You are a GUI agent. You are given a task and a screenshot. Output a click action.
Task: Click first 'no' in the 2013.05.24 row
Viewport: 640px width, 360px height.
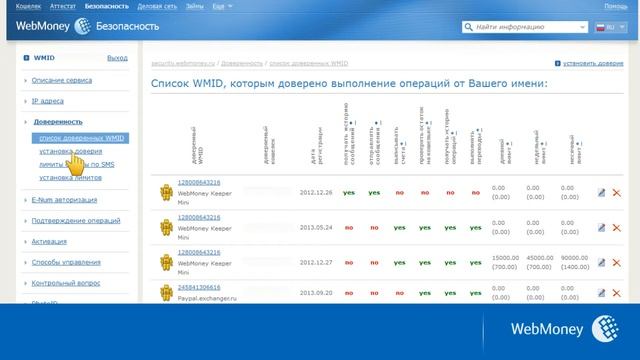pyautogui.click(x=349, y=228)
